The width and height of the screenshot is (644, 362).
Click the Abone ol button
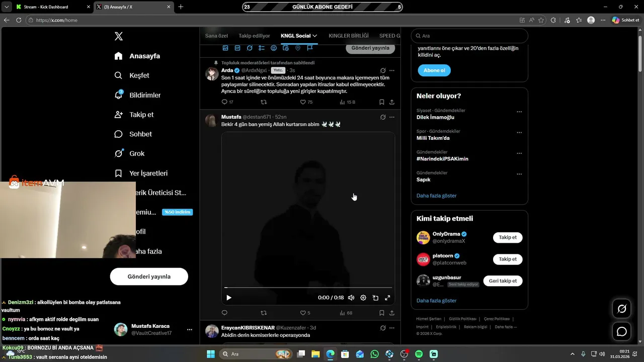(434, 70)
